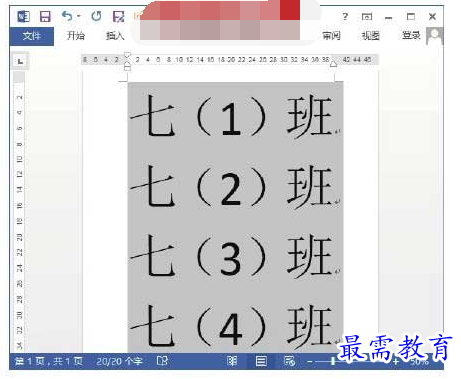The width and height of the screenshot is (461, 379).
Task: Click the user account avatar icon
Action: (x=435, y=36)
